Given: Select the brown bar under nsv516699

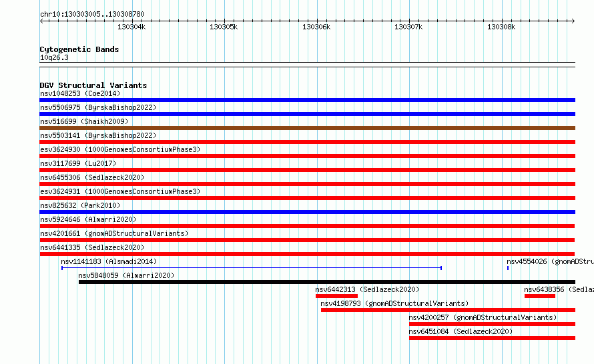Looking at the screenshot, I should point(307,128).
